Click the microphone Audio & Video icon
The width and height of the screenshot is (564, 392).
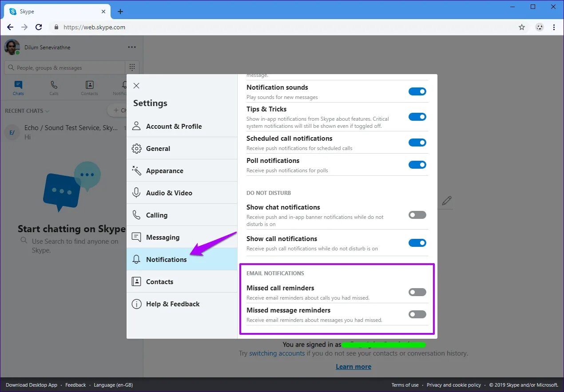coord(137,193)
